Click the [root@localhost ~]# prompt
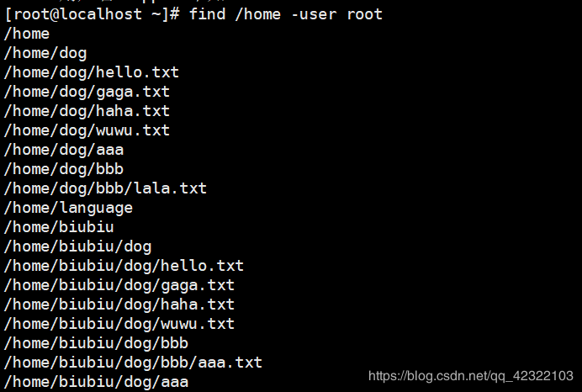This screenshot has width=582, height=392. tap(92, 15)
